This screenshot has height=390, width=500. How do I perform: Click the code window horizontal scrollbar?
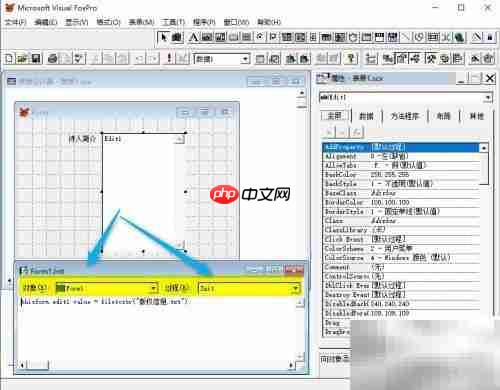point(156,365)
